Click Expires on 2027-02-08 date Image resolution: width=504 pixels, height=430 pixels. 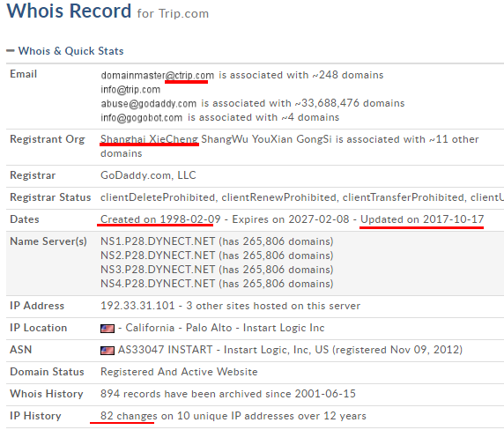click(291, 219)
